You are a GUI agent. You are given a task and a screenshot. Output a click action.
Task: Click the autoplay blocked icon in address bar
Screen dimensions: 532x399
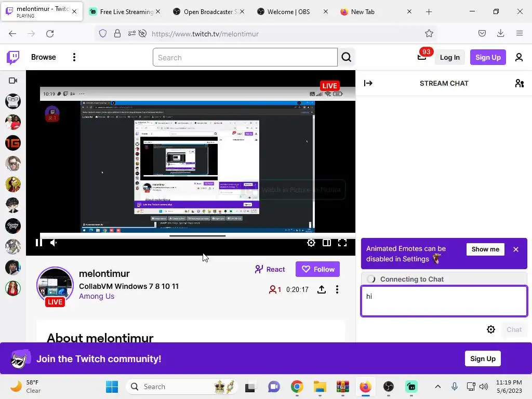pos(143,33)
